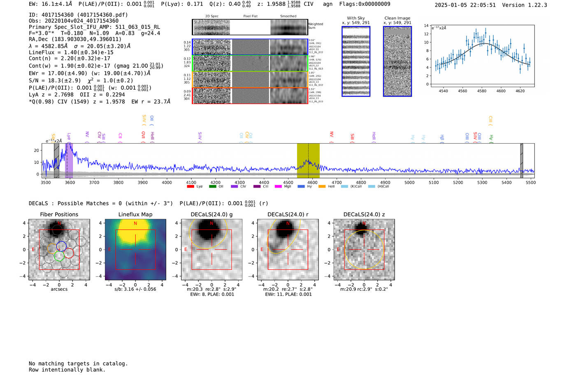Click the magenta MgII legend swatch

(279, 186)
